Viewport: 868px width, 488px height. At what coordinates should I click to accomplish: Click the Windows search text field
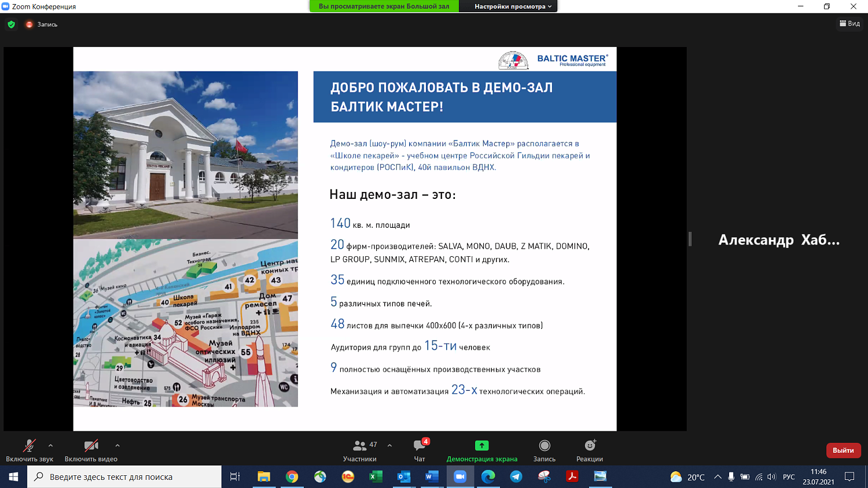(x=124, y=477)
